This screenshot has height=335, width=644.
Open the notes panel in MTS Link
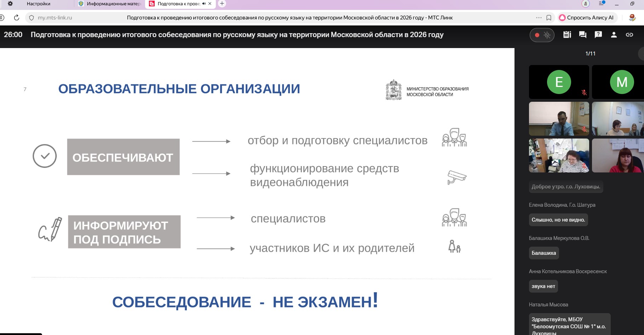point(566,35)
